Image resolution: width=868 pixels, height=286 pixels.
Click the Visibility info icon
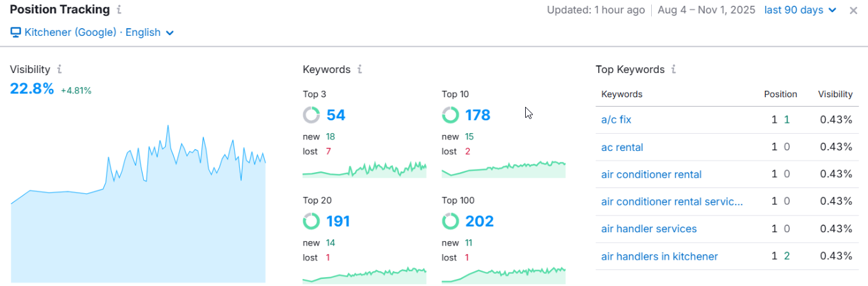(59, 69)
